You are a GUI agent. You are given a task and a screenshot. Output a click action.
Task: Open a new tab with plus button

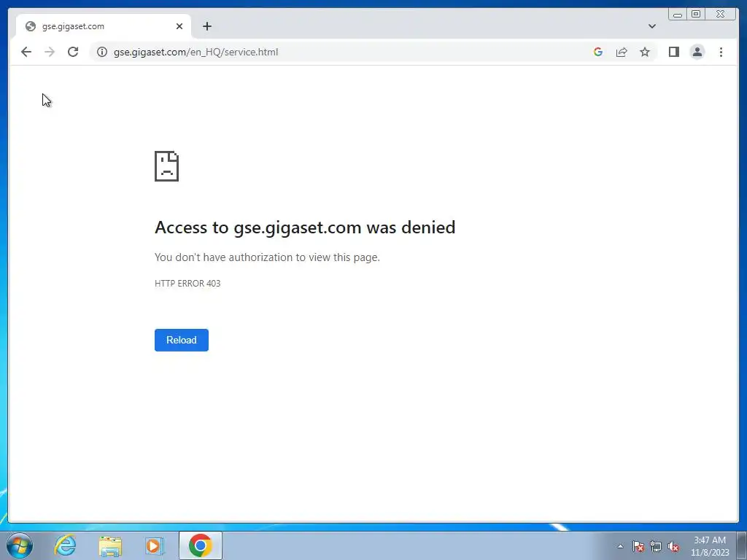206,26
